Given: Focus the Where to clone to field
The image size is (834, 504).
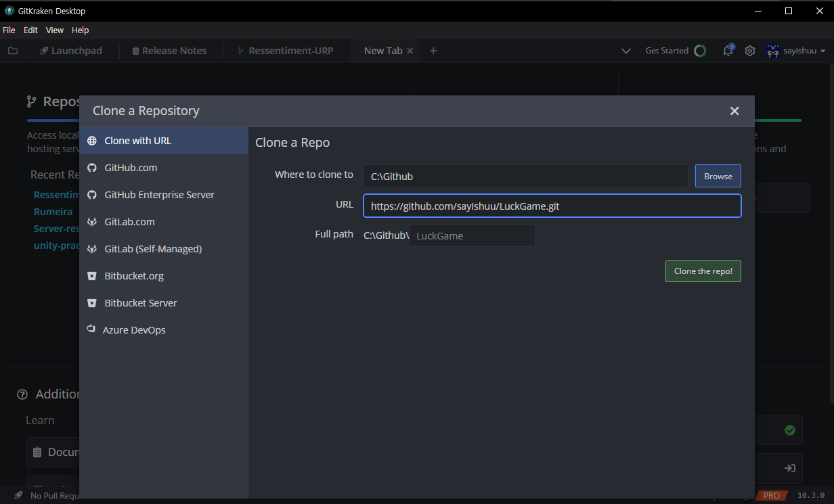Looking at the screenshot, I should pos(526,176).
